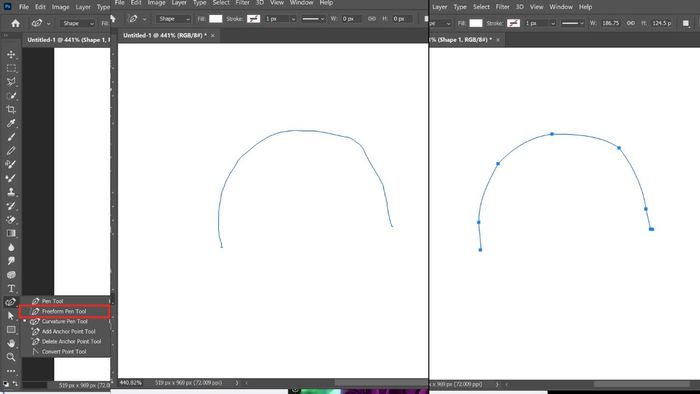700x394 pixels.
Task: Swap foreground and background colors
Action: [15, 383]
